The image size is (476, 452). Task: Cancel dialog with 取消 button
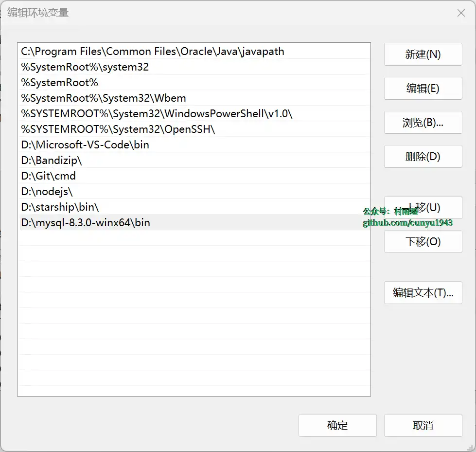pyautogui.click(x=423, y=426)
